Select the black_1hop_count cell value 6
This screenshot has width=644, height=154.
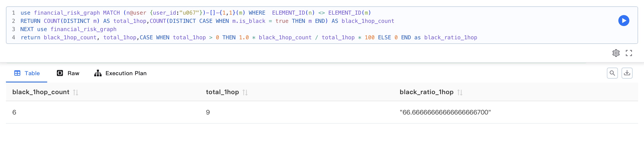(x=14, y=112)
